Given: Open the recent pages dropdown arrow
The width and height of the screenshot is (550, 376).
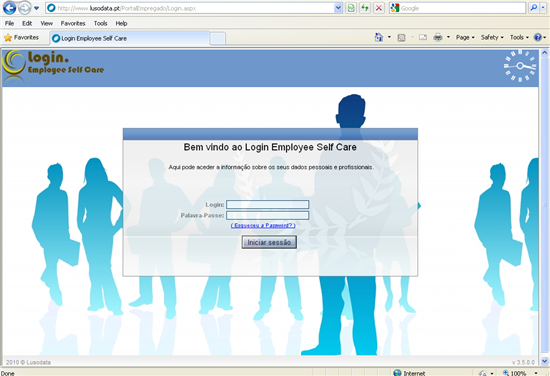Looking at the screenshot, I should [x=36, y=8].
